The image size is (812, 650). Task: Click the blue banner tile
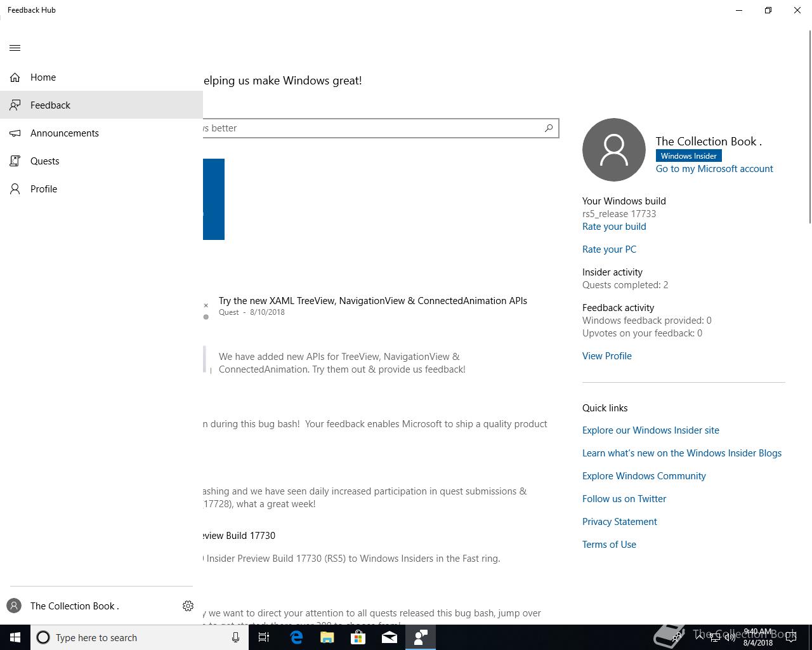pyautogui.click(x=214, y=199)
